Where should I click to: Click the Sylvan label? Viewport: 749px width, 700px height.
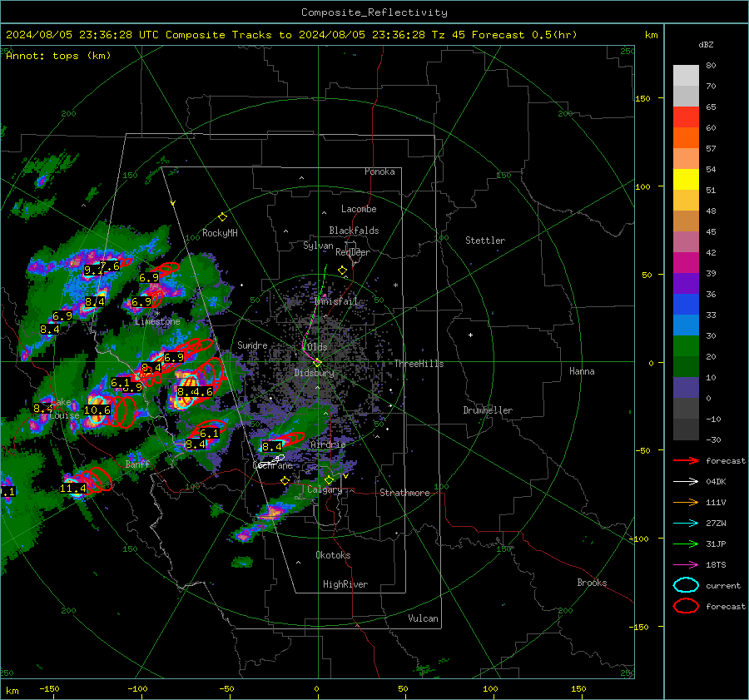[318, 246]
